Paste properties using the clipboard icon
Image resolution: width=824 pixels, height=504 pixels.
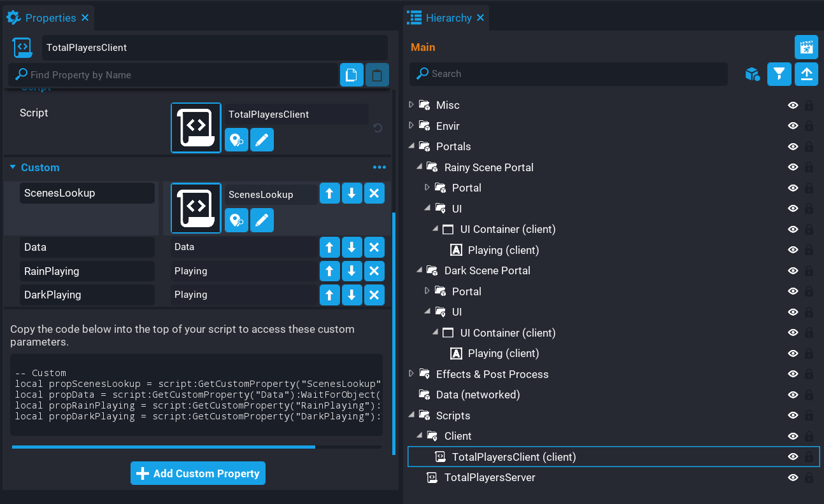[377, 74]
